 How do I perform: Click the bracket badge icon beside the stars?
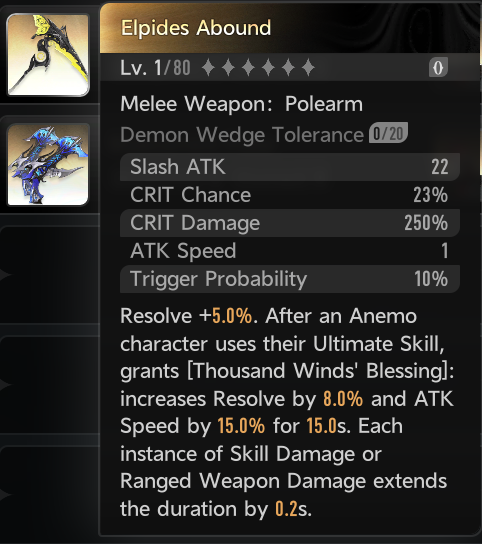click(438, 67)
